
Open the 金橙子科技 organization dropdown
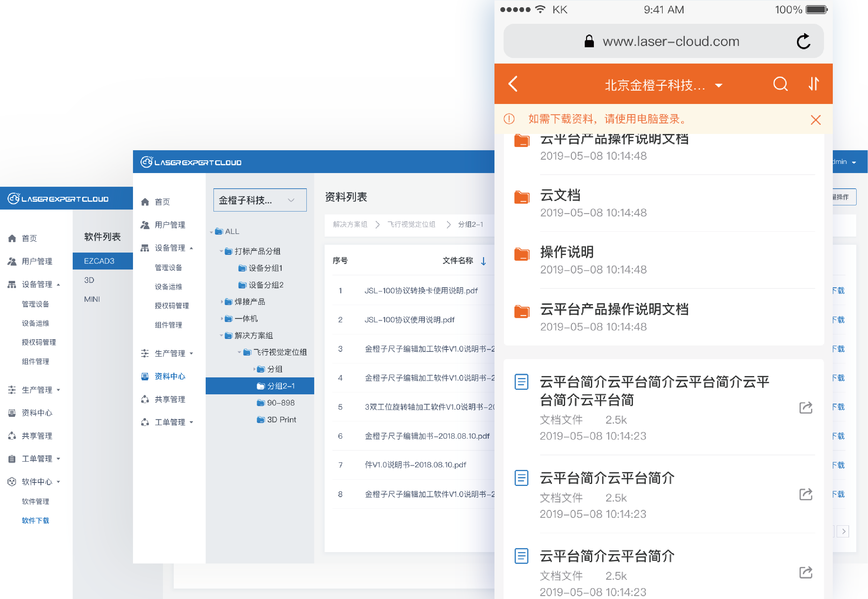[x=260, y=200]
